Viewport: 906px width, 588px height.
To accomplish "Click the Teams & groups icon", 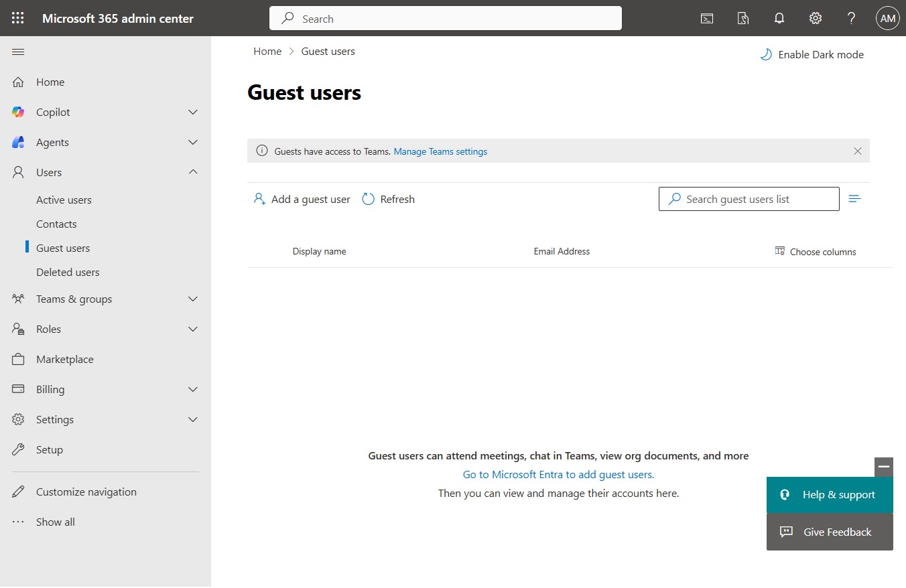I will pos(18,299).
